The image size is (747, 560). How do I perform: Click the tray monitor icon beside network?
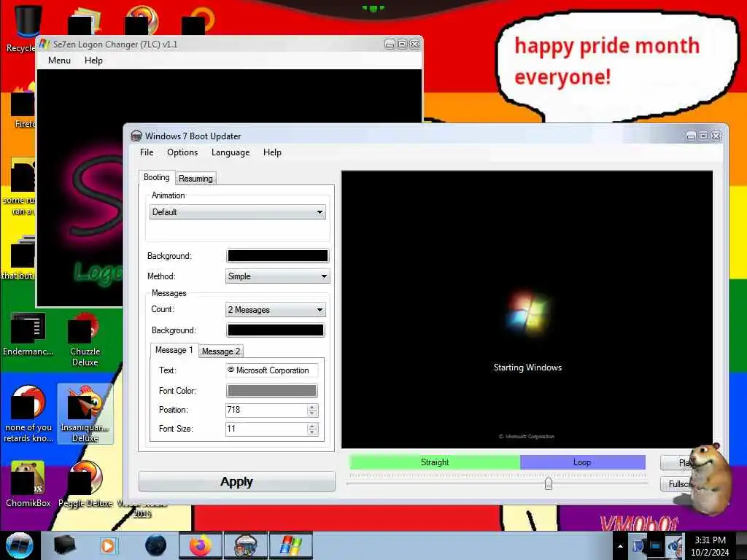[x=656, y=545]
